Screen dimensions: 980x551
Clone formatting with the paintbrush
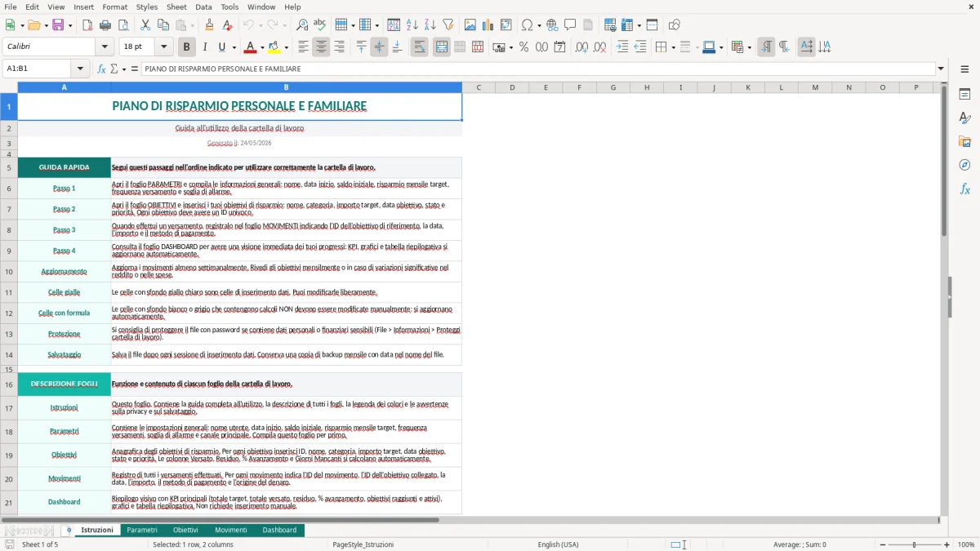[209, 25]
